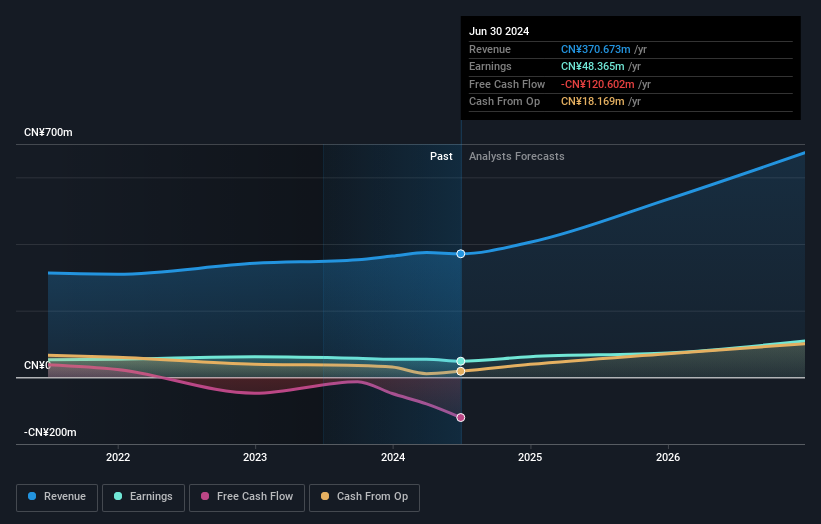
Task: Toggle the Cash From Op legend button
Action: click(364, 497)
